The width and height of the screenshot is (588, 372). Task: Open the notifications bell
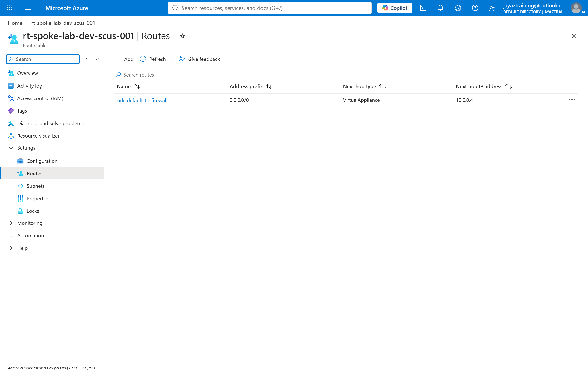pyautogui.click(x=440, y=8)
